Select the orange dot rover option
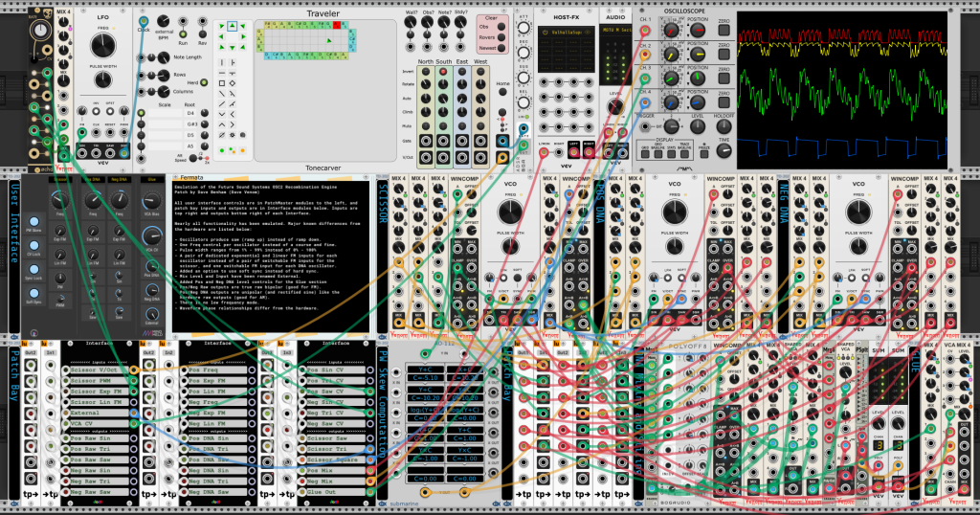980x515 pixels. pyautogui.click(x=242, y=150)
